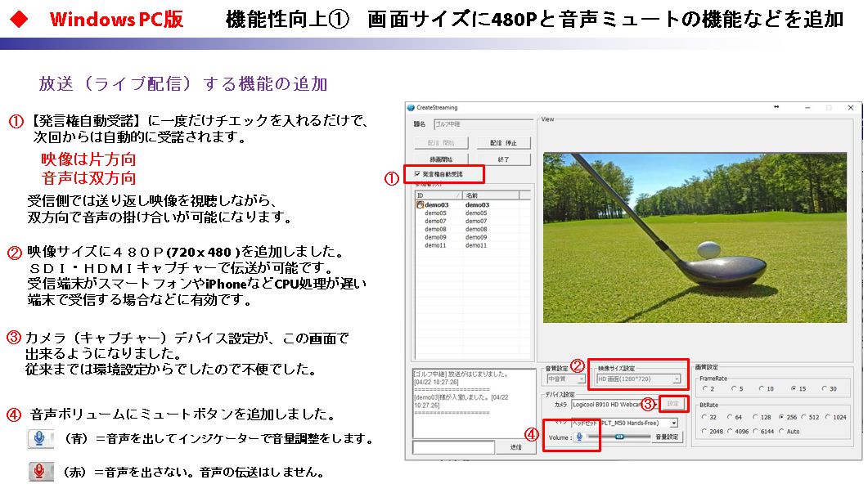Click the 終了 button

[x=503, y=159]
